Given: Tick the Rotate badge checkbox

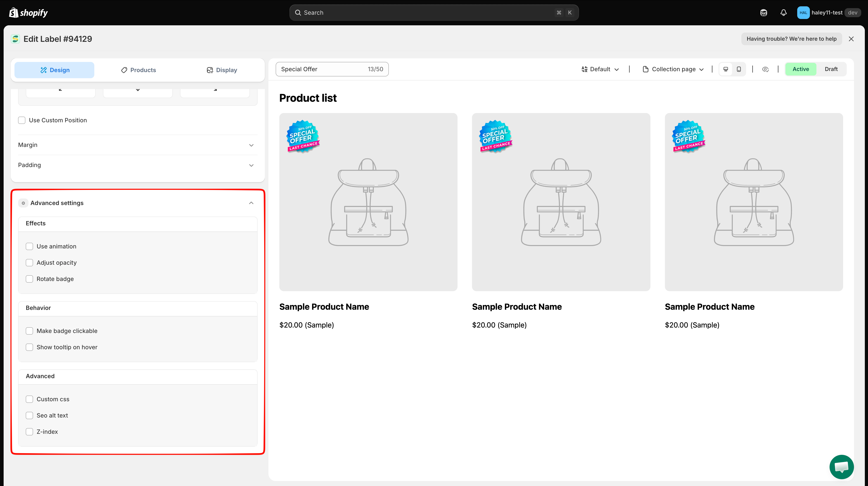Looking at the screenshot, I should coord(29,279).
